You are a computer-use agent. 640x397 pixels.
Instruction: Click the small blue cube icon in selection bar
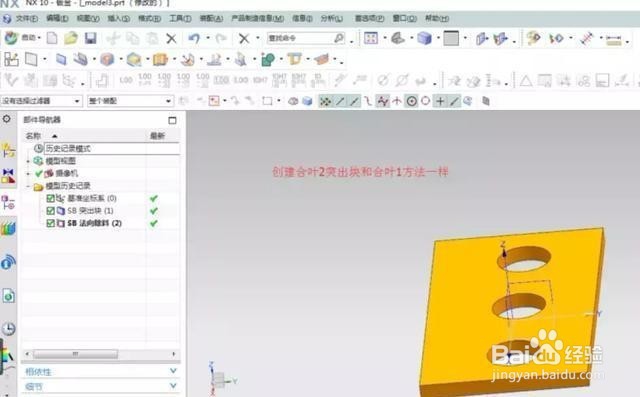(307, 101)
